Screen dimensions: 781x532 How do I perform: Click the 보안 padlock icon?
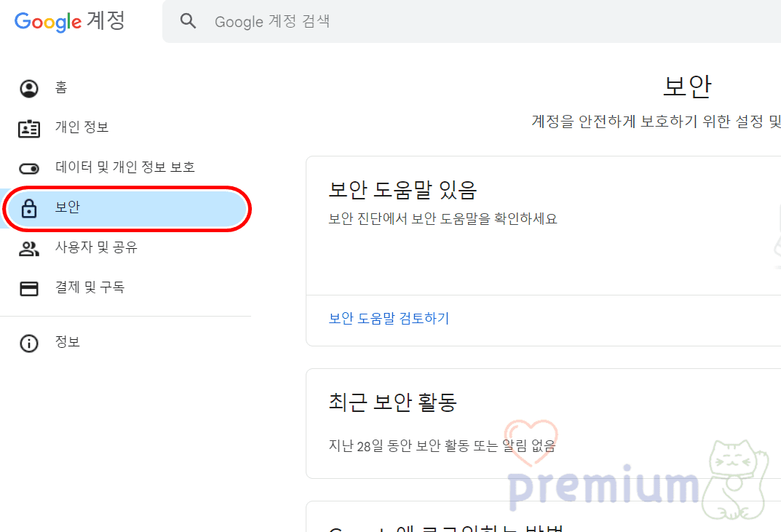pos(29,208)
